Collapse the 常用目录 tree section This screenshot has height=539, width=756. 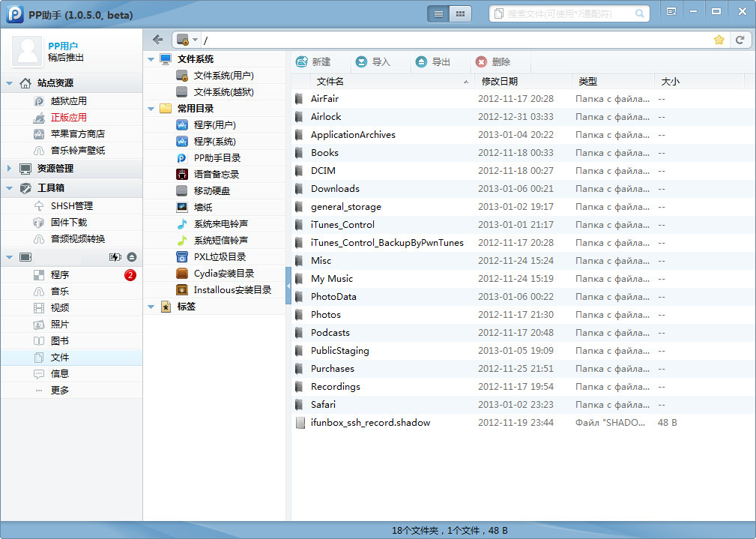151,109
